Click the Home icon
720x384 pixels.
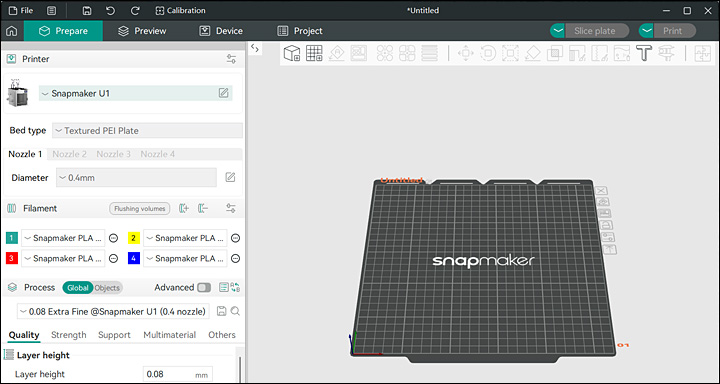(11, 31)
